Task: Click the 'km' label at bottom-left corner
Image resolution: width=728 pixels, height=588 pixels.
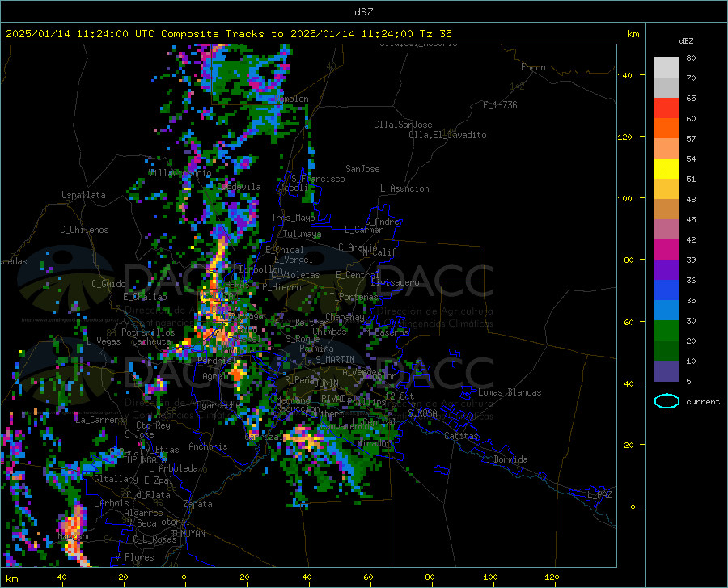Action: 11,579
